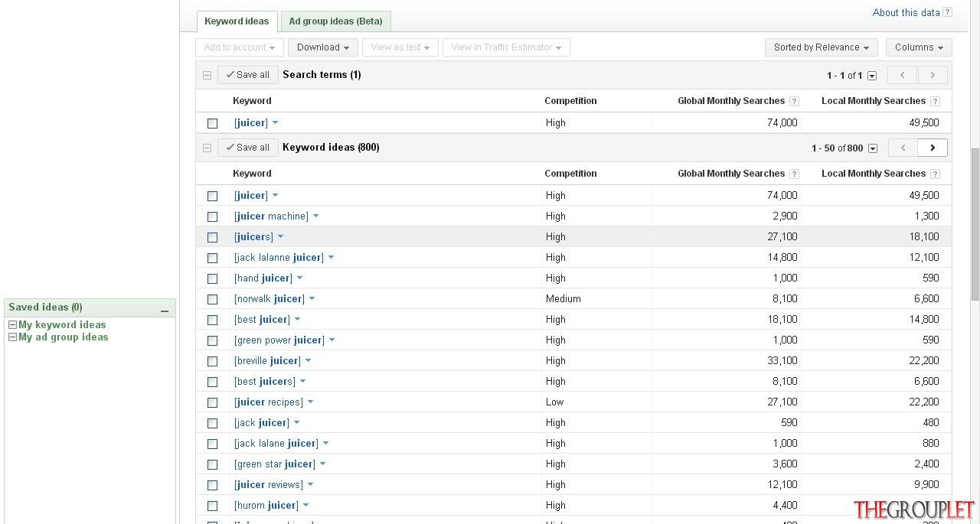The width and height of the screenshot is (980, 524).
Task: Tick the juicer recipes checkbox
Action: point(212,402)
